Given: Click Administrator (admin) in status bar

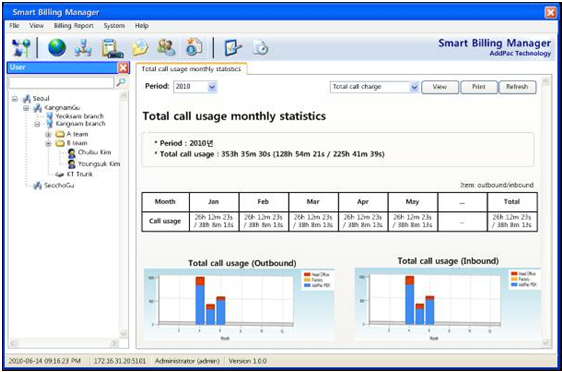Looking at the screenshot, I should (187, 361).
